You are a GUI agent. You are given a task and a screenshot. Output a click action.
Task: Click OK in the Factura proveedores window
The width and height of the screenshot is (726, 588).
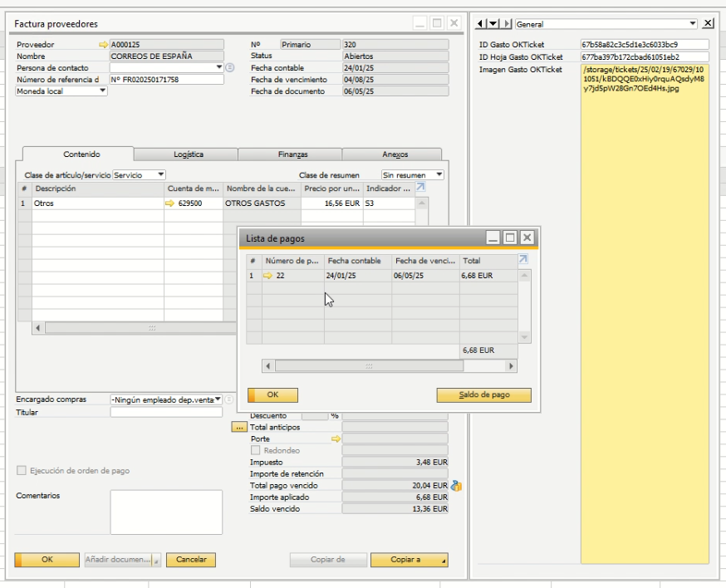(x=47, y=560)
